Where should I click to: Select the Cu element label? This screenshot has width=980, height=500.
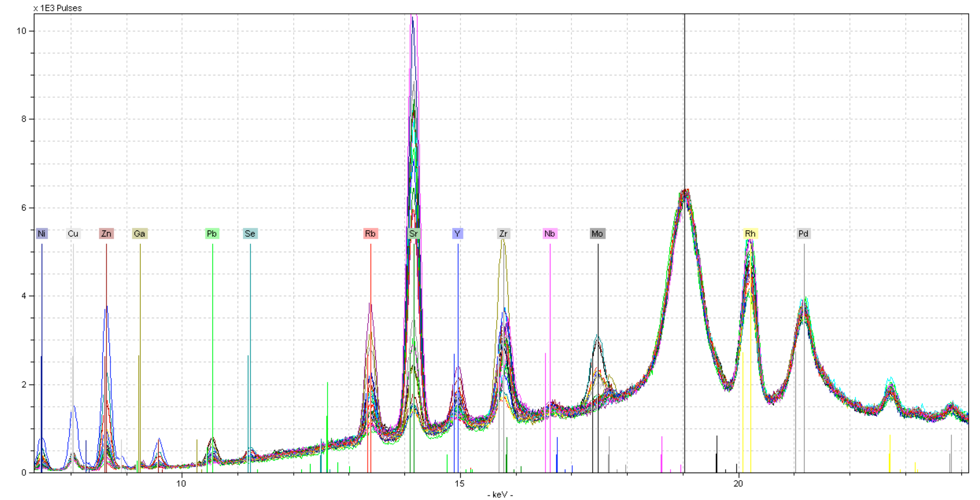click(73, 234)
